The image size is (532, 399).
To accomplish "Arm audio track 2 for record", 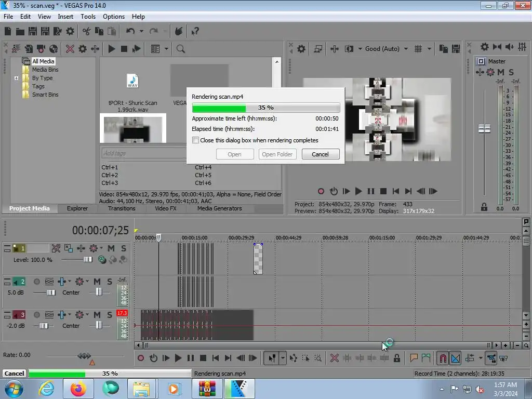I will pyautogui.click(x=37, y=282).
